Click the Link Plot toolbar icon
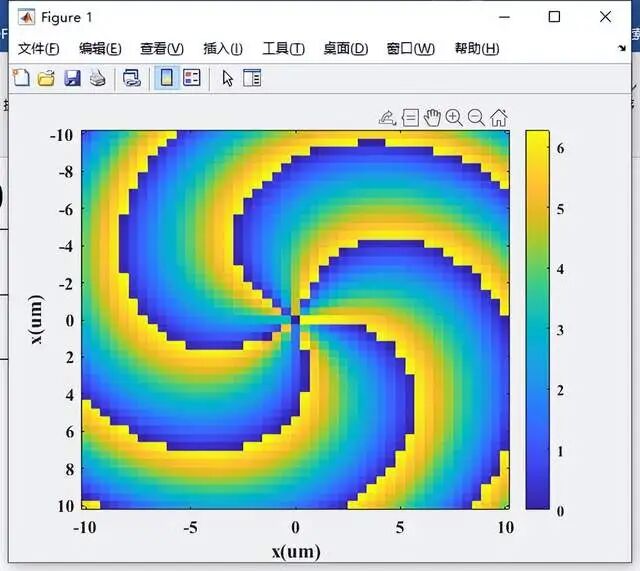The height and width of the screenshot is (571, 640). pyautogui.click(x=131, y=78)
